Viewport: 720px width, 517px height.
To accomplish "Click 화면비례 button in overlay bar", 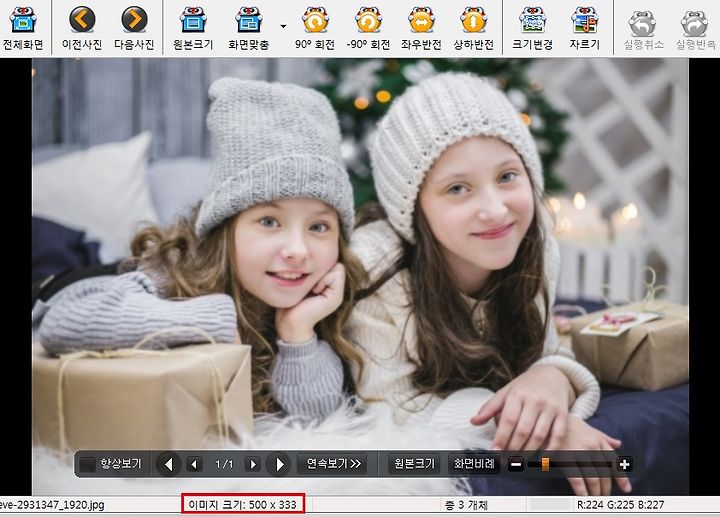I will coord(473,464).
